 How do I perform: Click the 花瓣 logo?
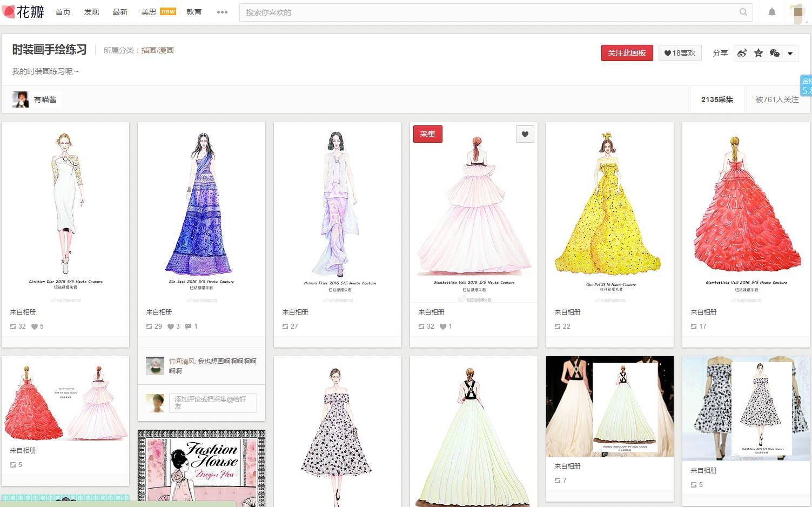pos(23,11)
